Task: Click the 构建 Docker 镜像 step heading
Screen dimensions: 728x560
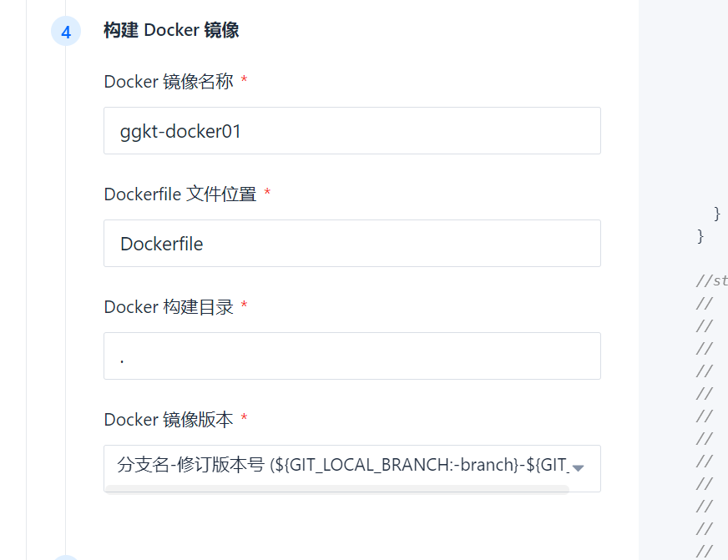Action: pos(171,31)
